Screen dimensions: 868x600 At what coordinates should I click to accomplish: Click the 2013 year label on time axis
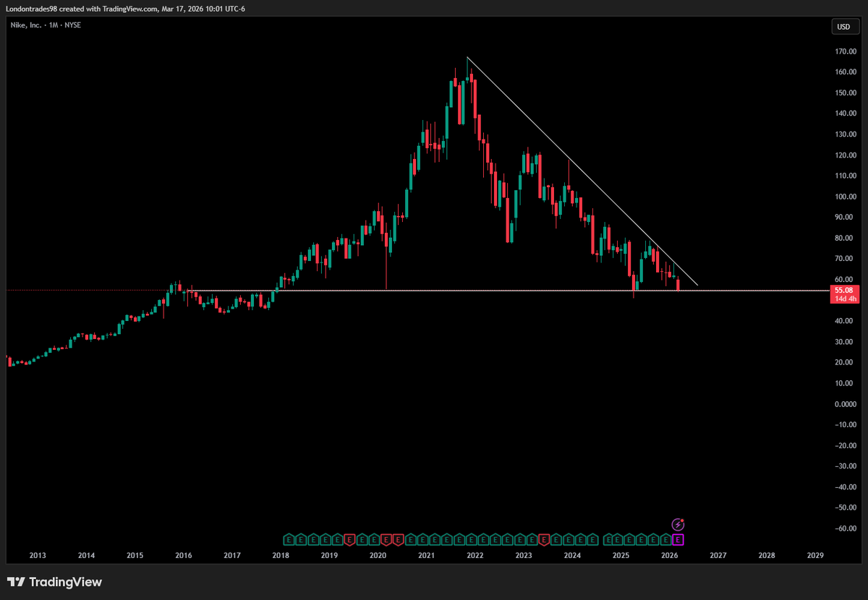(x=38, y=556)
